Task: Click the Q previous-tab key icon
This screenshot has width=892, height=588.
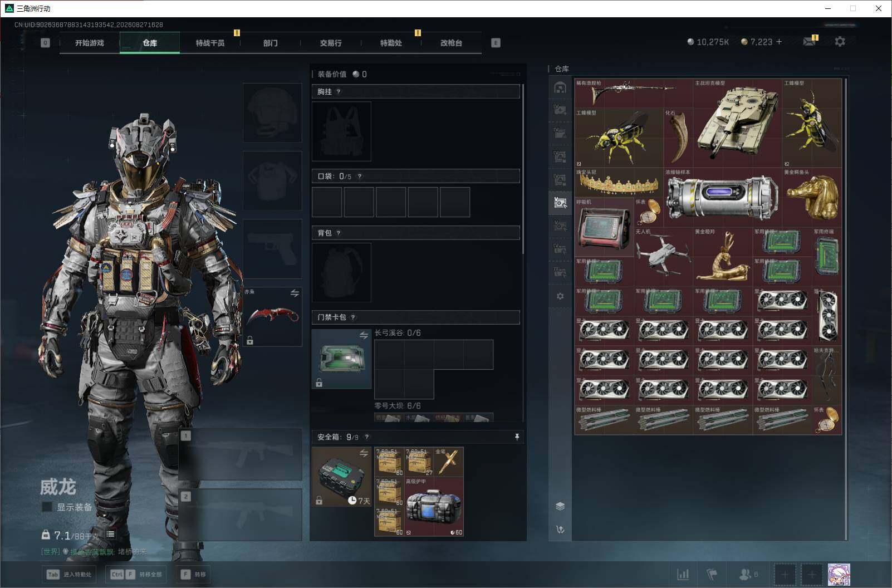Action: point(45,43)
